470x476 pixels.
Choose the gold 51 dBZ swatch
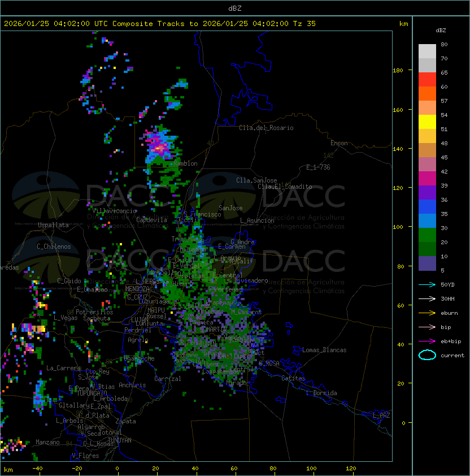pos(427,136)
